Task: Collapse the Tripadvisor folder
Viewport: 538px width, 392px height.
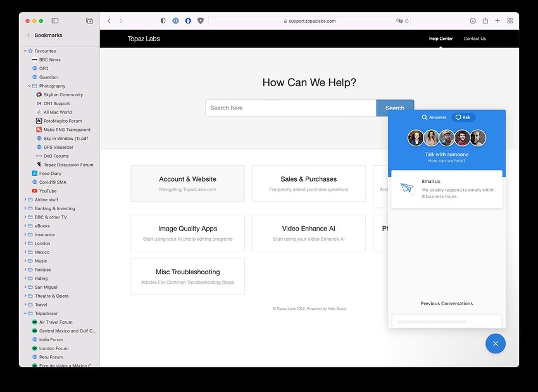Action: click(25, 313)
